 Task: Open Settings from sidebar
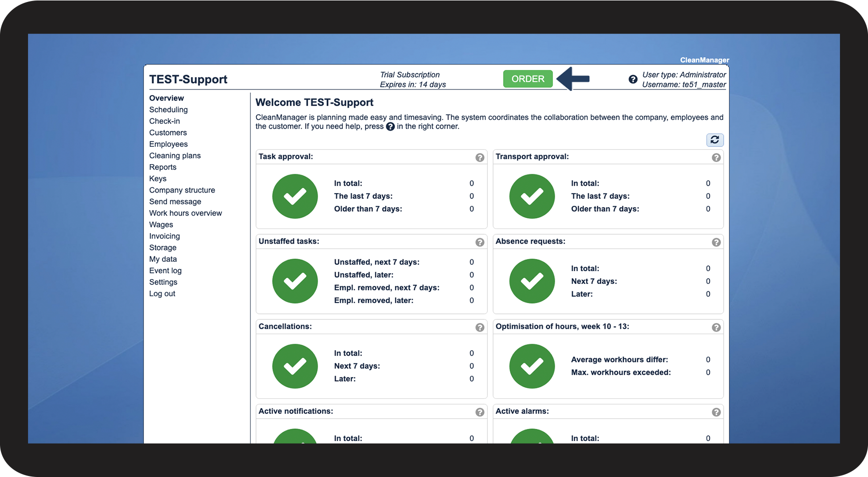163,282
